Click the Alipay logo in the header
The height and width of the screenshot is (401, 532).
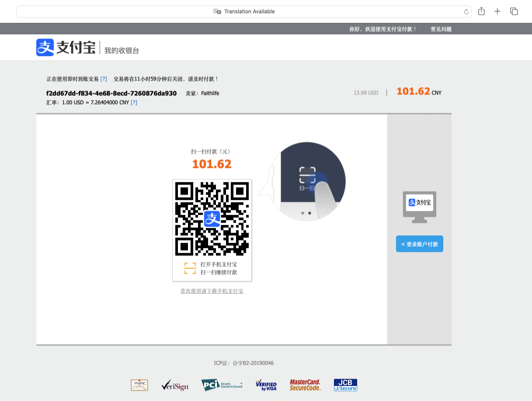tap(66, 47)
